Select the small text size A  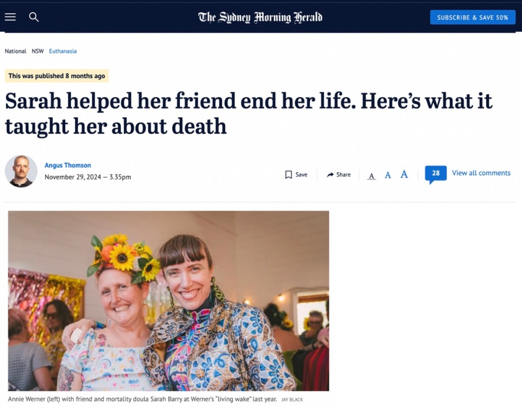tap(372, 176)
